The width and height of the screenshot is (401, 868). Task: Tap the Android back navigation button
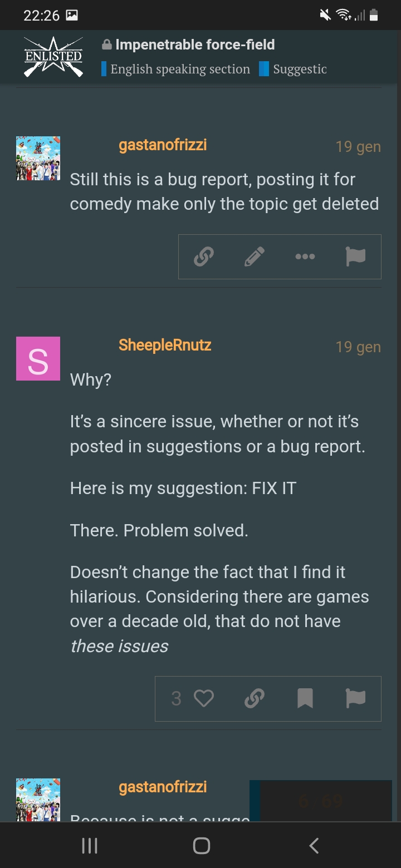(314, 846)
